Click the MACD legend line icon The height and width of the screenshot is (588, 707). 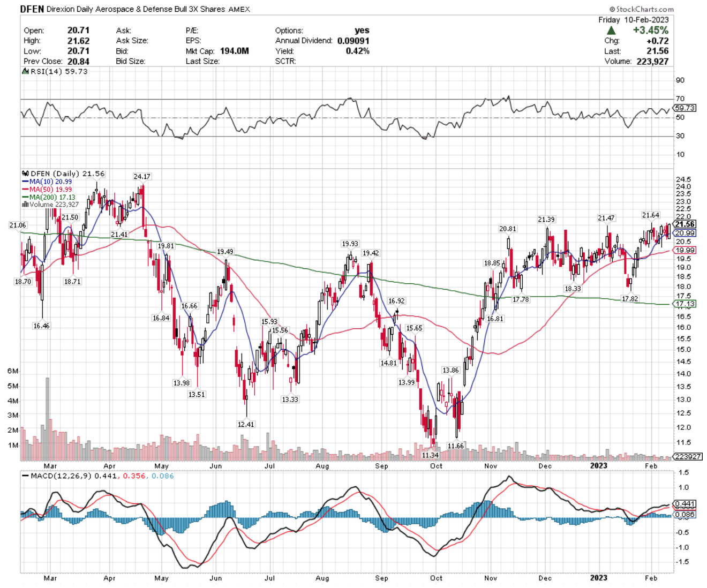coord(25,476)
